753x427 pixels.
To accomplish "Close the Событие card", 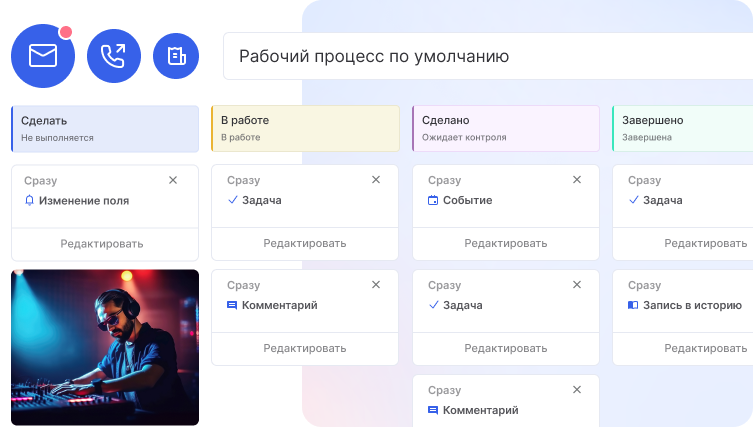I will [x=576, y=180].
